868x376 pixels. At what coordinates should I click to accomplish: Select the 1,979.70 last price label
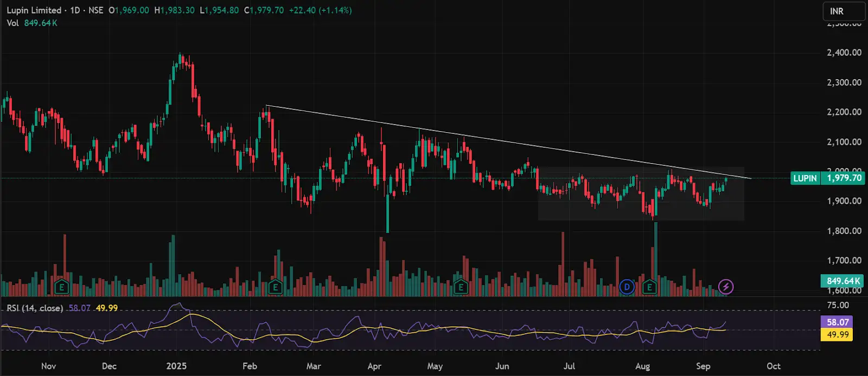pos(844,178)
